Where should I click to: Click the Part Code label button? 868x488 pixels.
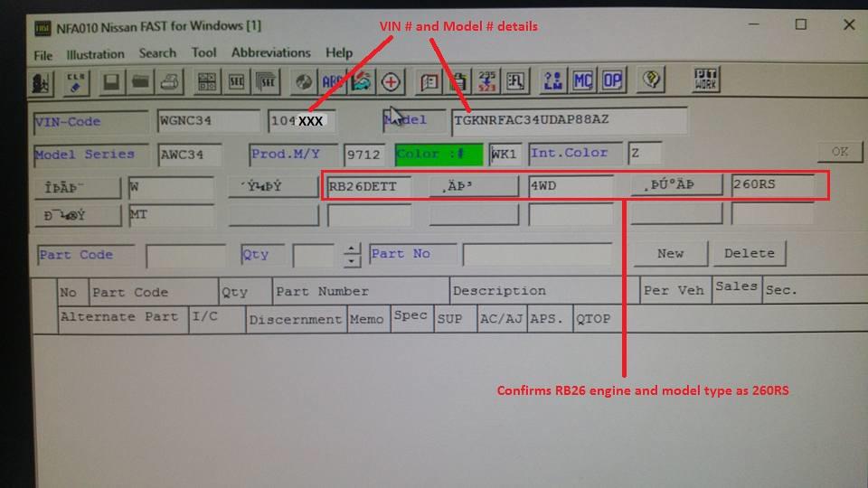pos(86,255)
